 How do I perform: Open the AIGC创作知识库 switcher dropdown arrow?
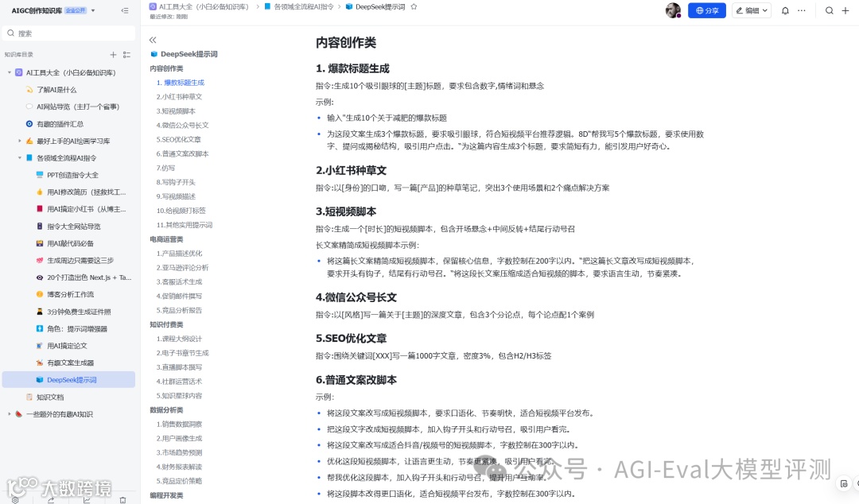pyautogui.click(x=93, y=10)
